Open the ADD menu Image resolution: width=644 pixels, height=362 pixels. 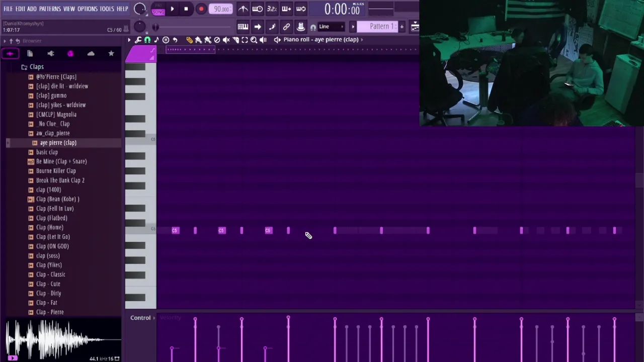tap(32, 9)
